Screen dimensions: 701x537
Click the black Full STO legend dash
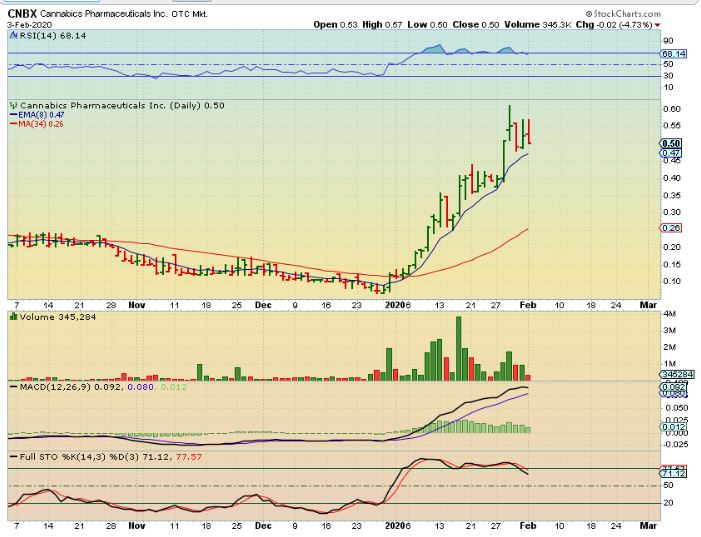[x=12, y=457]
